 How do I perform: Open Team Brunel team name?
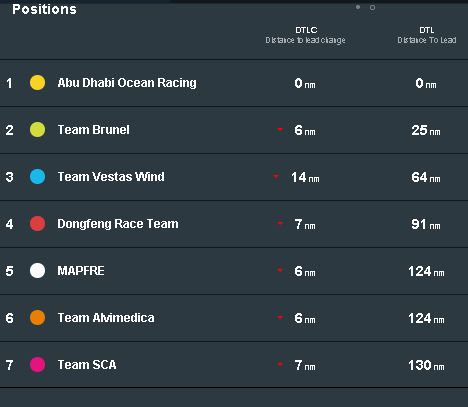(x=94, y=130)
